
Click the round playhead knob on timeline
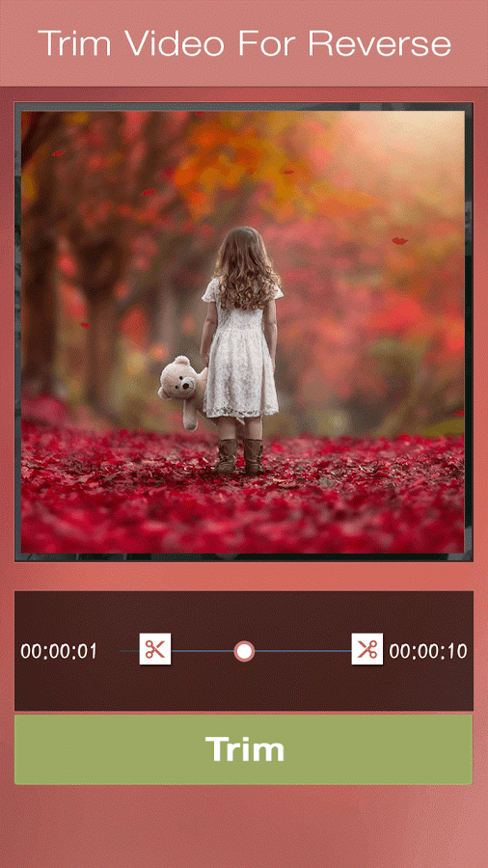tap(244, 651)
